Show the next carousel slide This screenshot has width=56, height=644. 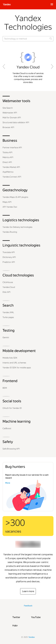pyautogui.click(x=52, y=66)
